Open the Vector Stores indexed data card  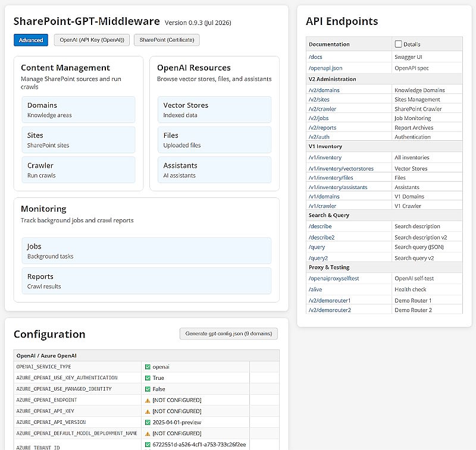[x=214, y=110]
